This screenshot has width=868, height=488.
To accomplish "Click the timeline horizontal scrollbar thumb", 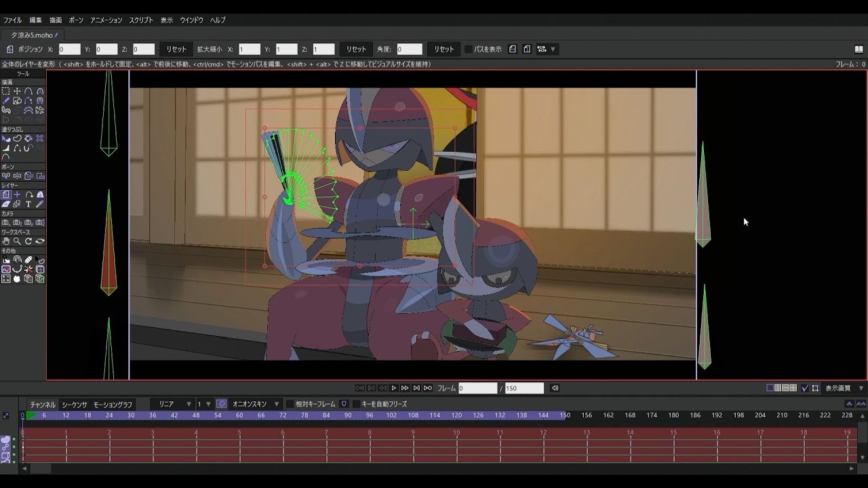I will pyautogui.click(x=40, y=468).
